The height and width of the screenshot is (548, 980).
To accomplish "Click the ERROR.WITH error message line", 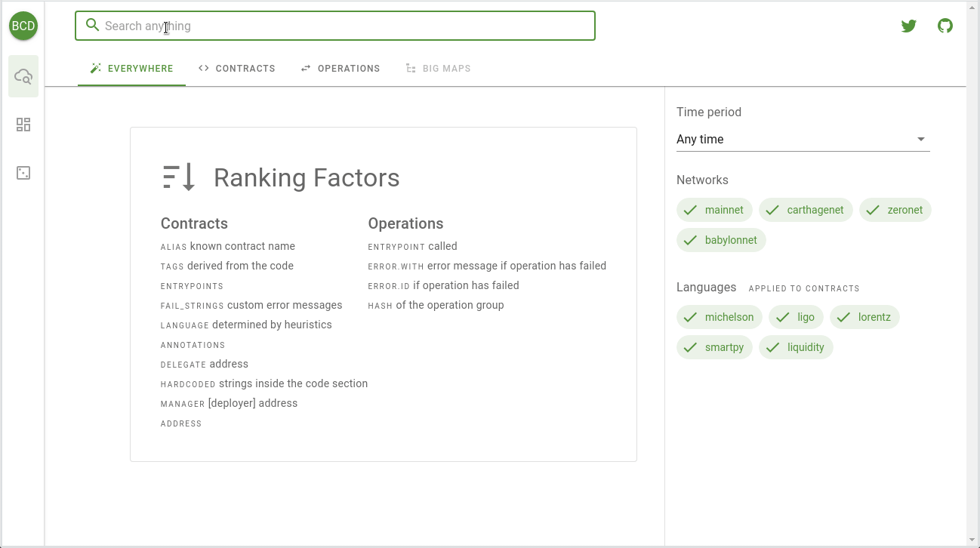I will (x=487, y=266).
